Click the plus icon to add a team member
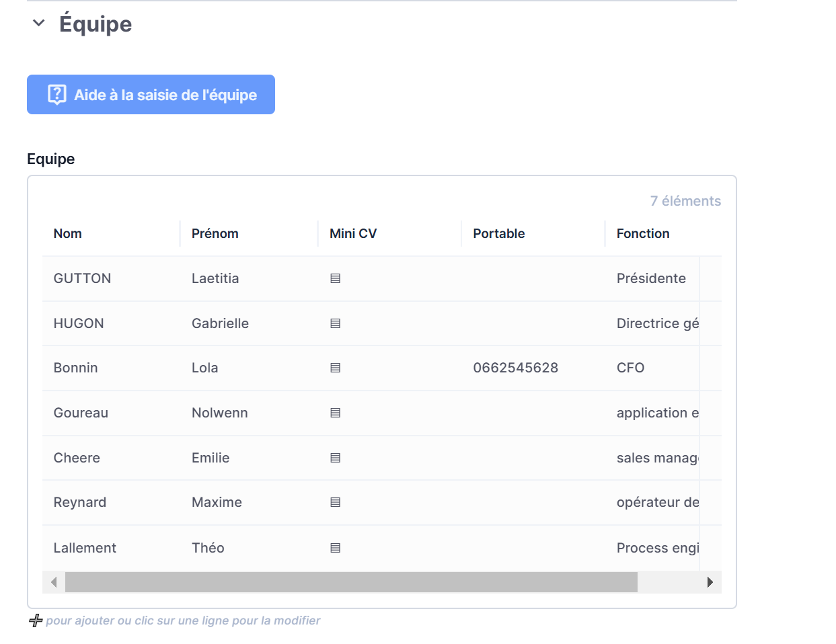The width and height of the screenshot is (836, 644). pos(36,620)
